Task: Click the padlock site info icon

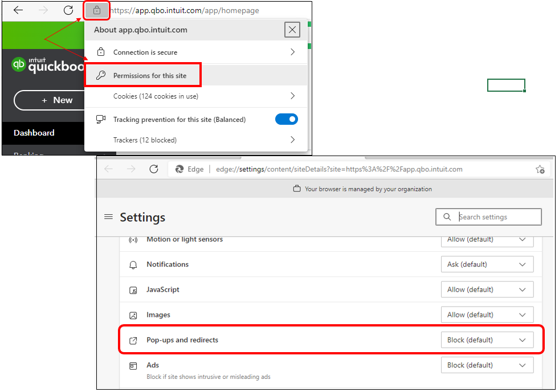Action: 97,11
